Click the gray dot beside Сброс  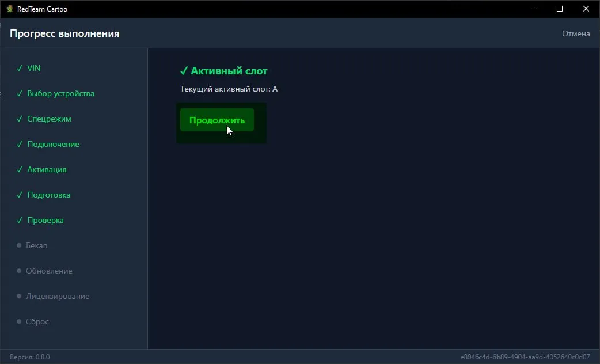click(19, 321)
